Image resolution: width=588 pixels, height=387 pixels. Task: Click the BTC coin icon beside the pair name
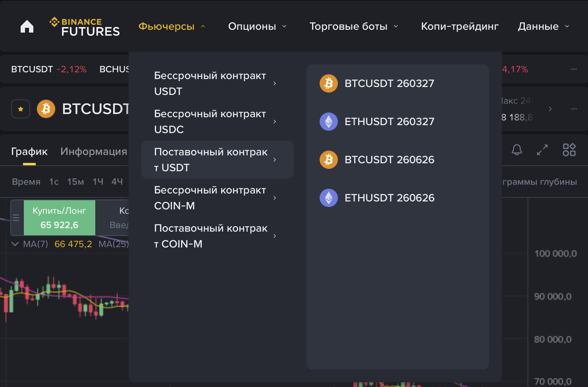pos(45,108)
